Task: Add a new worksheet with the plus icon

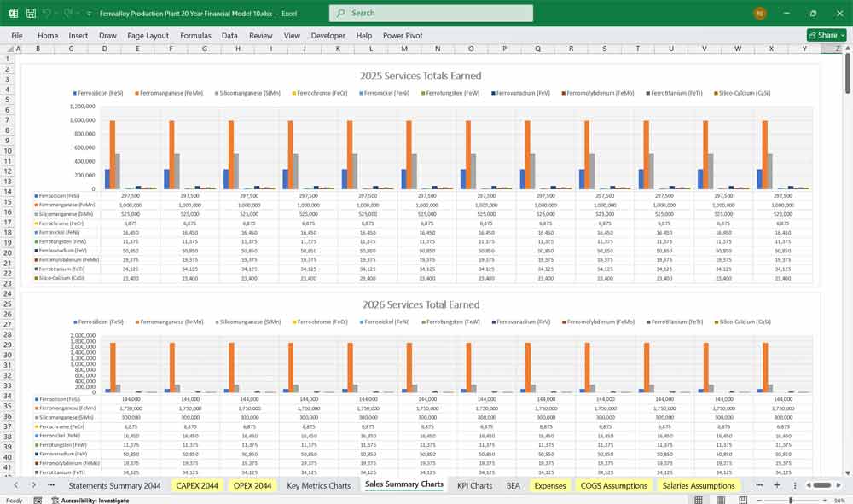Action: click(777, 485)
